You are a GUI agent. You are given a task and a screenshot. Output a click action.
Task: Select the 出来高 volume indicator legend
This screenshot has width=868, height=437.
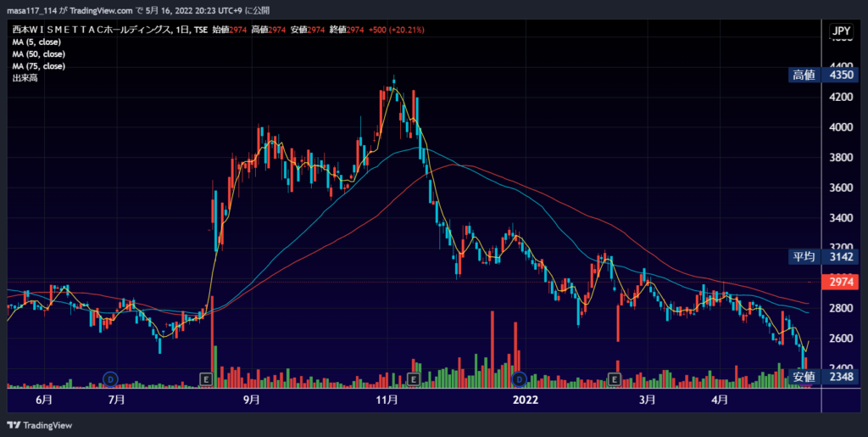click(25, 79)
